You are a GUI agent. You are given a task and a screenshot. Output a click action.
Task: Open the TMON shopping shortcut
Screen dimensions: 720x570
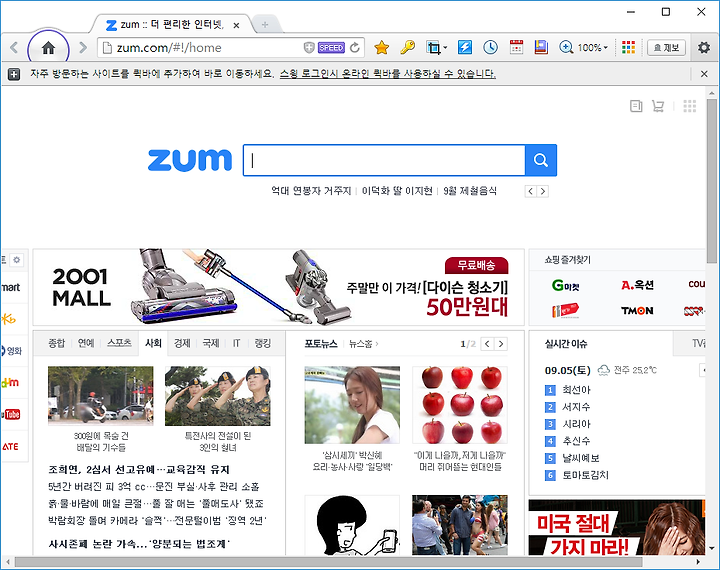point(637,311)
